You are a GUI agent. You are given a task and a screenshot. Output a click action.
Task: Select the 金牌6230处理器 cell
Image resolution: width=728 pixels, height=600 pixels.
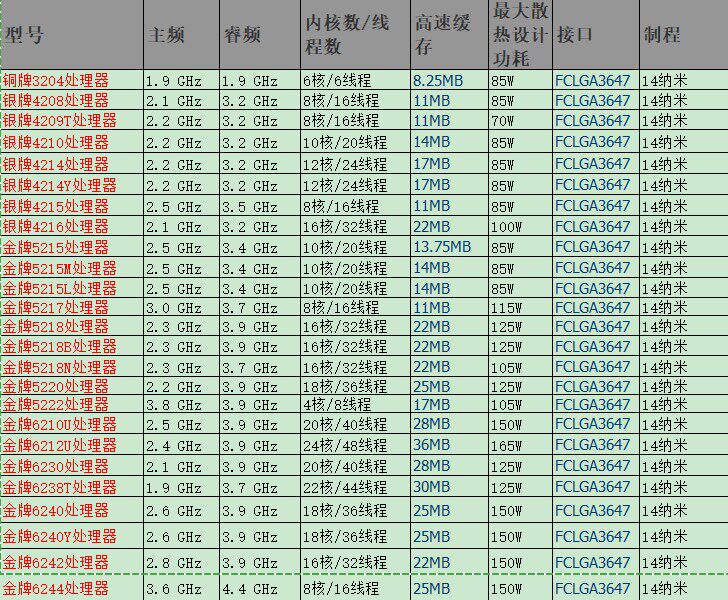coord(72,466)
